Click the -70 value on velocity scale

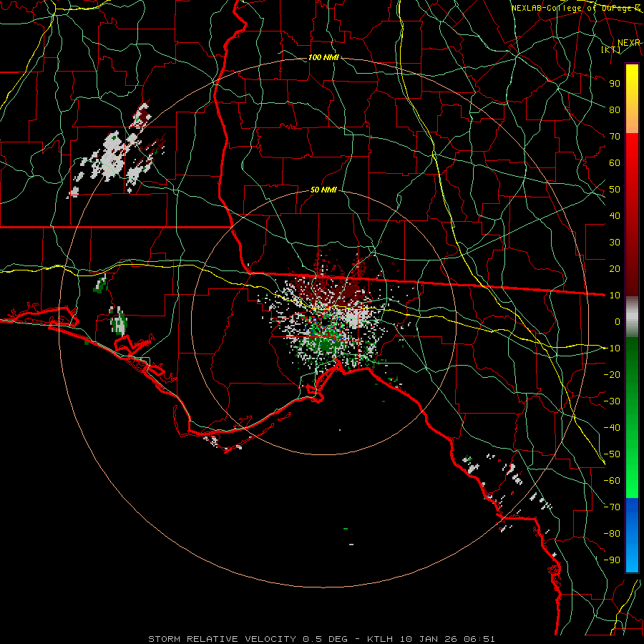click(x=612, y=507)
